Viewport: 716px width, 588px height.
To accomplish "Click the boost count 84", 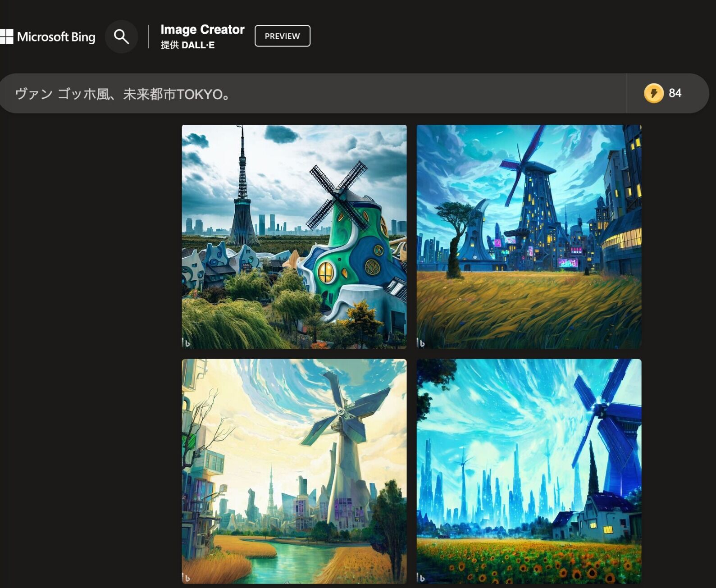I will [675, 93].
